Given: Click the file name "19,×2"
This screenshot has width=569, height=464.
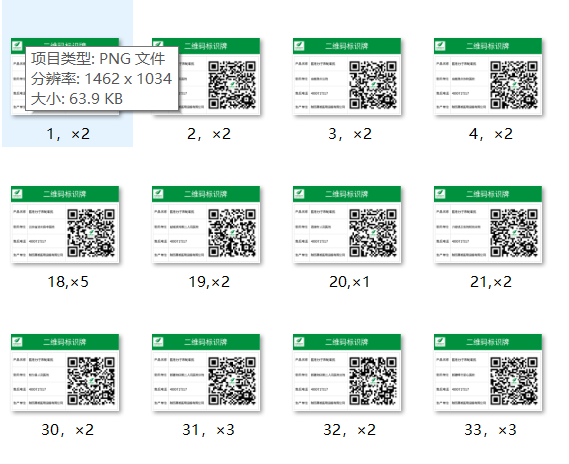Looking at the screenshot, I should [209, 282].
